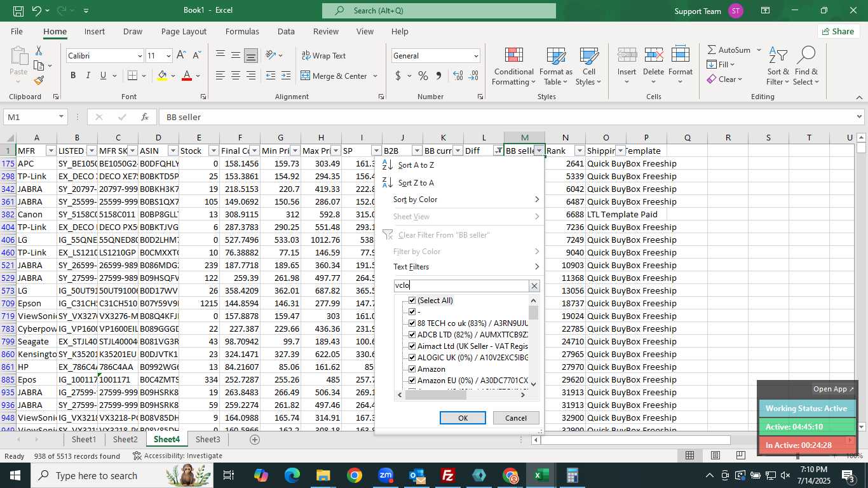Viewport: 868px width, 488px height.
Task: Toggle Wrap Text in the Alignment group
Action: click(x=323, y=56)
